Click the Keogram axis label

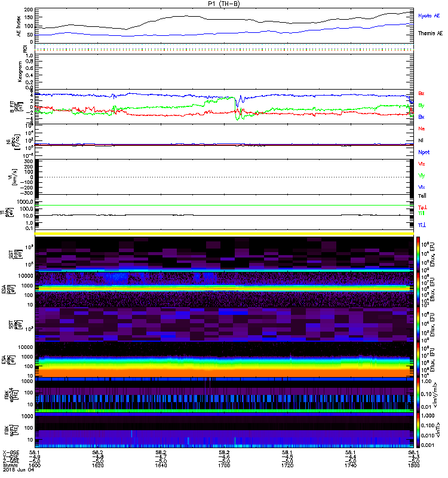[x=20, y=72]
